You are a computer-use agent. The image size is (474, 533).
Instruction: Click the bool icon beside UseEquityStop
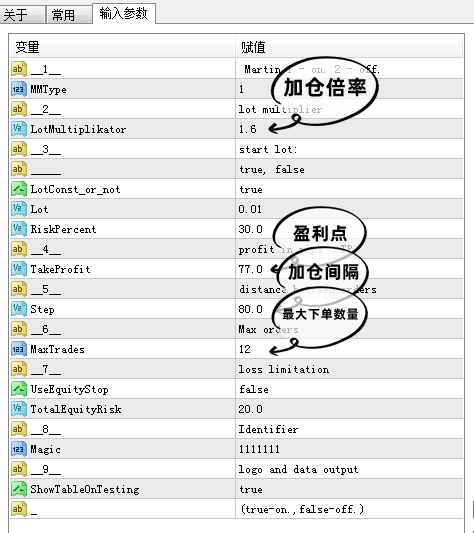(x=19, y=389)
